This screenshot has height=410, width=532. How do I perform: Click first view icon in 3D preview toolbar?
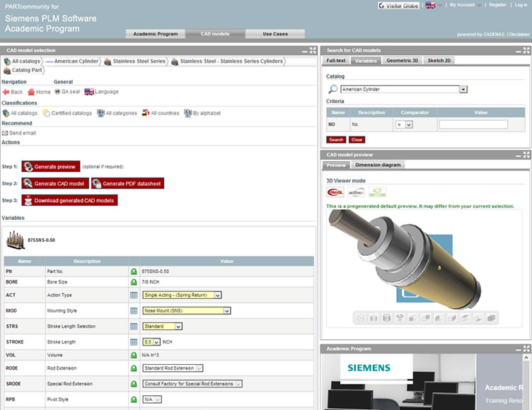click(x=361, y=318)
